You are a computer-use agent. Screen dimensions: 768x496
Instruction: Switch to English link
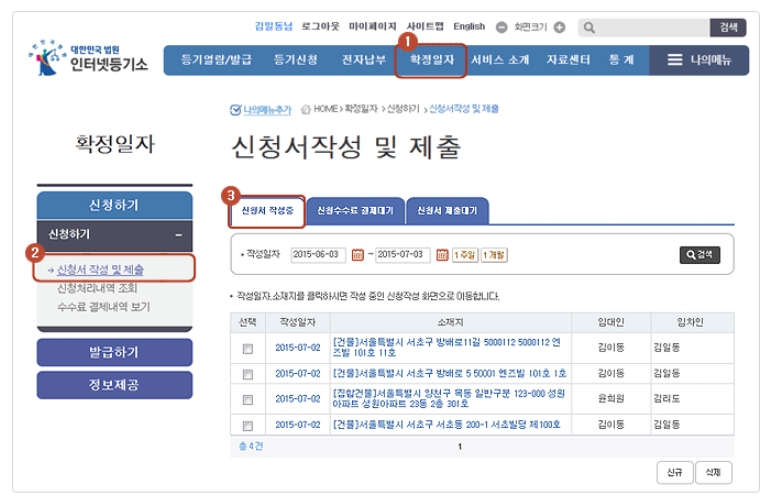[469, 26]
